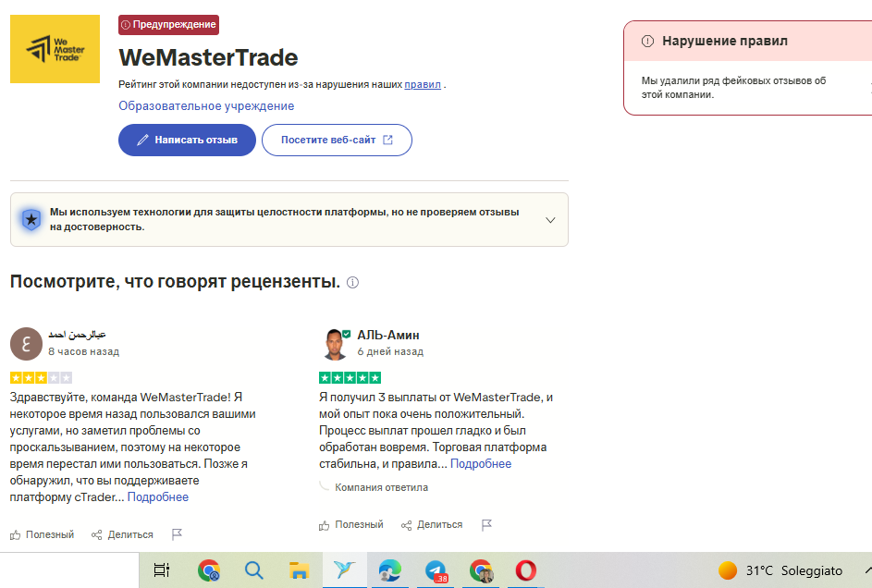The height and width of the screenshot is (588, 872).
Task: Open the WeMasterTrade company logo
Action: click(55, 49)
